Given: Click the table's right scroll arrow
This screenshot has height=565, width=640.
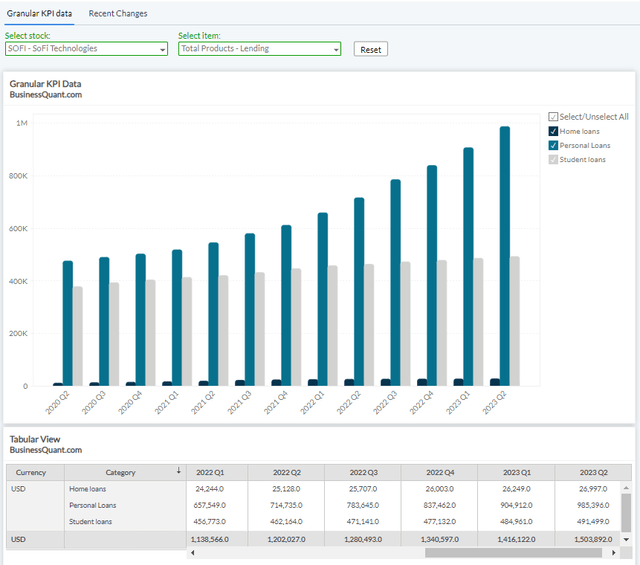Looking at the screenshot, I should [x=613, y=552].
